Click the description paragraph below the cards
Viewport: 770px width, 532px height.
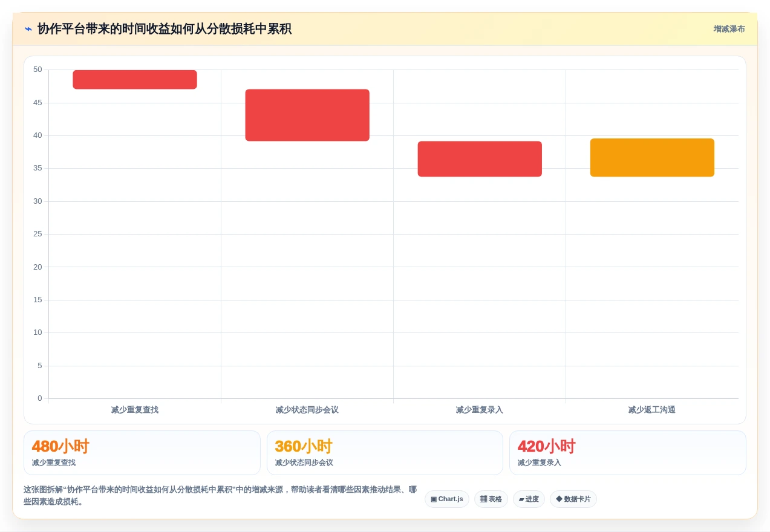click(x=221, y=496)
